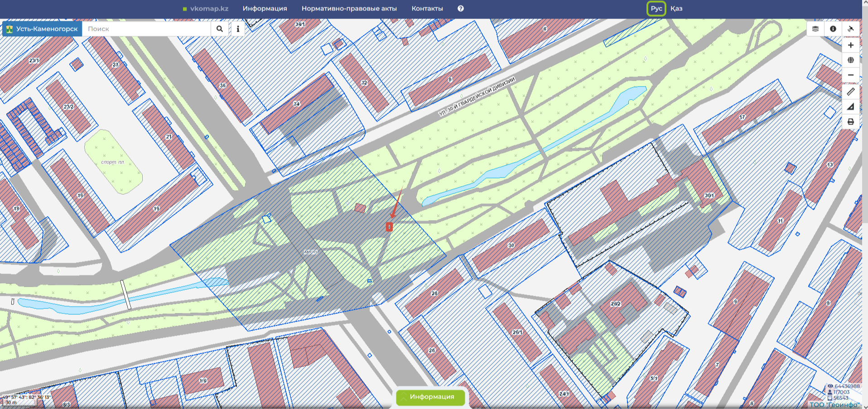Screen dimensions: 868x409
Task: Reset to full extent globe view
Action: point(851,60)
